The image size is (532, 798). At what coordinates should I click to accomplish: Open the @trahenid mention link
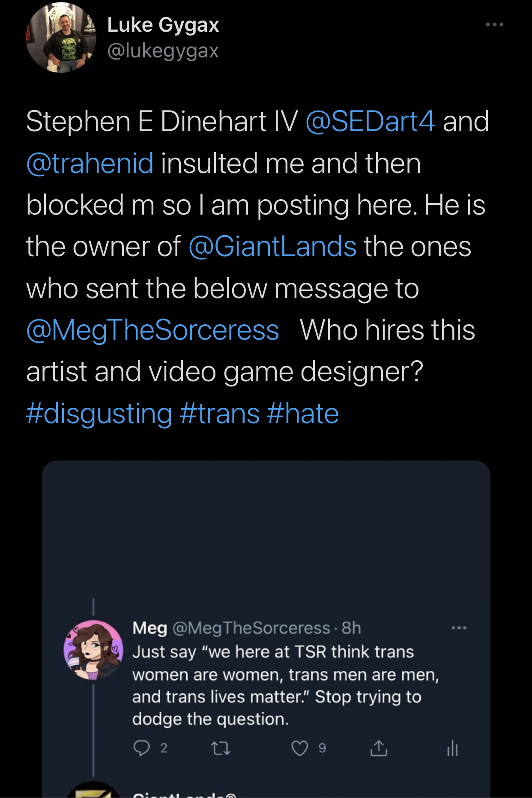point(90,163)
